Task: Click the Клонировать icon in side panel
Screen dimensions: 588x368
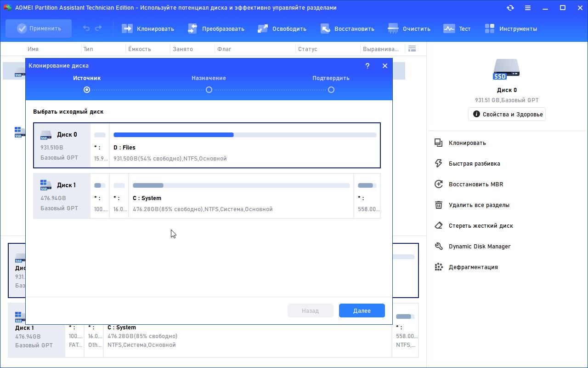Action: [x=439, y=143]
